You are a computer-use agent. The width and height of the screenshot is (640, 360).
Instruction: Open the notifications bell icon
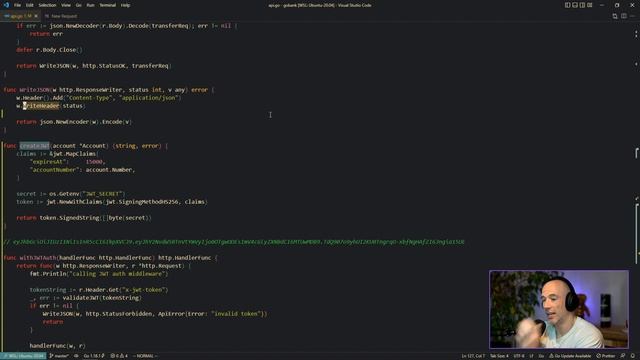click(x=632, y=356)
